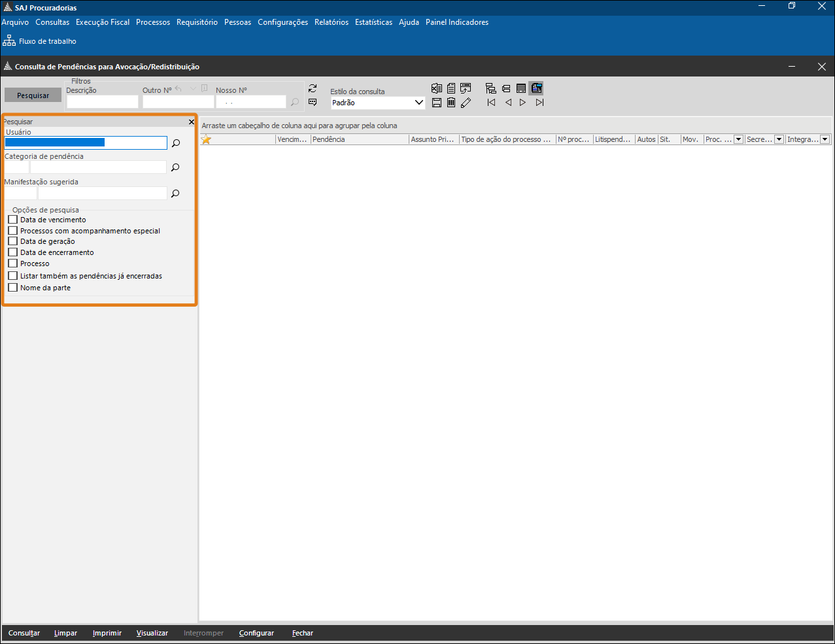Screen dimensions: 835x644
Task: Enable the Data de vencimento checkbox
Action: click(12, 220)
